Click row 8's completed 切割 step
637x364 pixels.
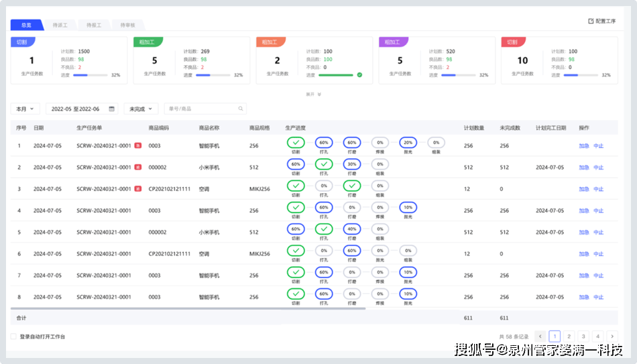click(296, 294)
